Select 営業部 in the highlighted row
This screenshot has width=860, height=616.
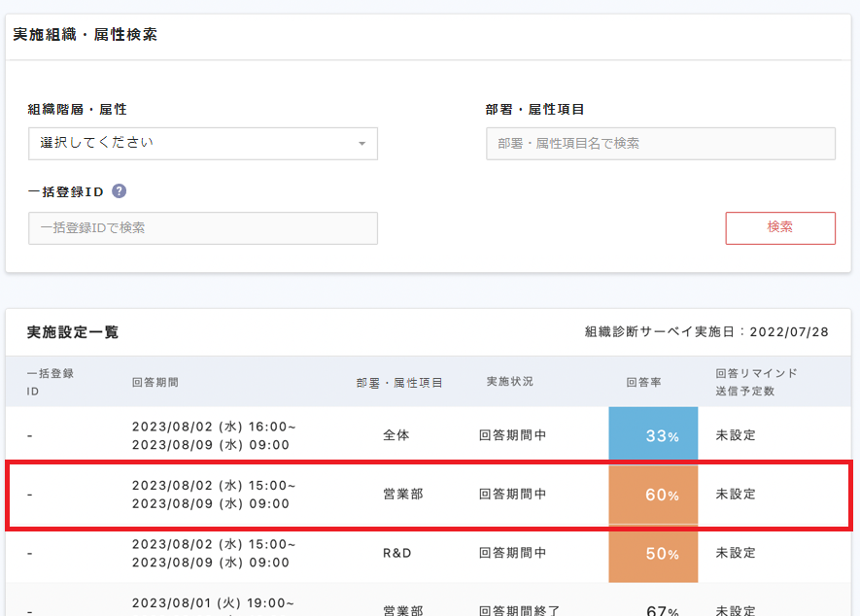[x=403, y=495]
